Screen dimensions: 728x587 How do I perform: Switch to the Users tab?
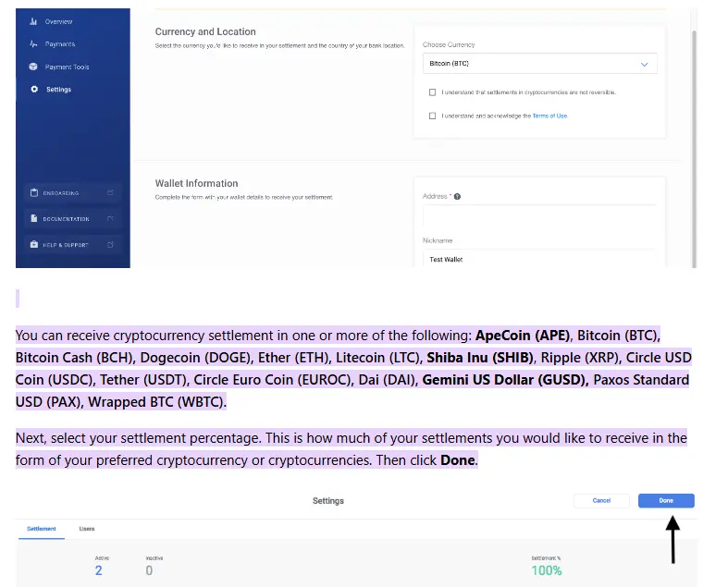[x=87, y=529]
